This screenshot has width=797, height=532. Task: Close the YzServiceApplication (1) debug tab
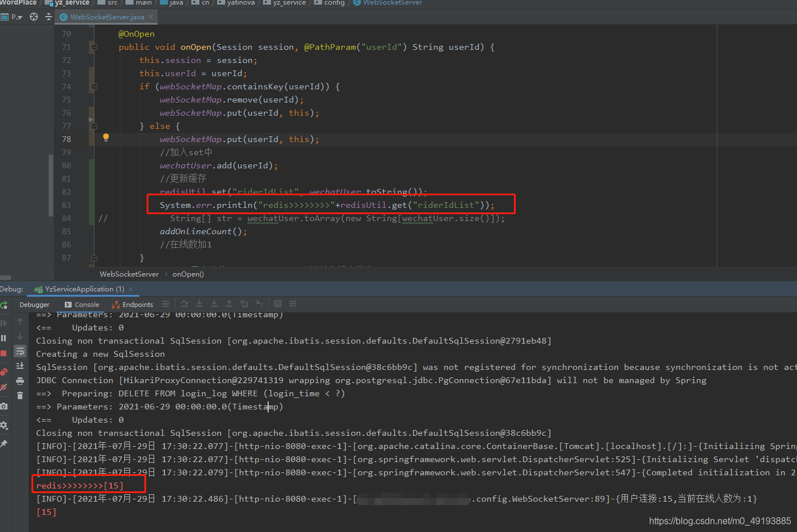131,289
